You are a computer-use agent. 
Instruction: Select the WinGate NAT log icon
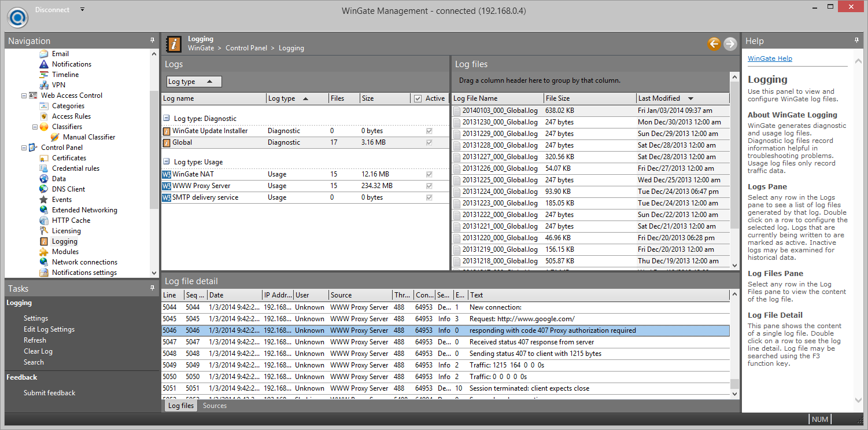tap(167, 174)
